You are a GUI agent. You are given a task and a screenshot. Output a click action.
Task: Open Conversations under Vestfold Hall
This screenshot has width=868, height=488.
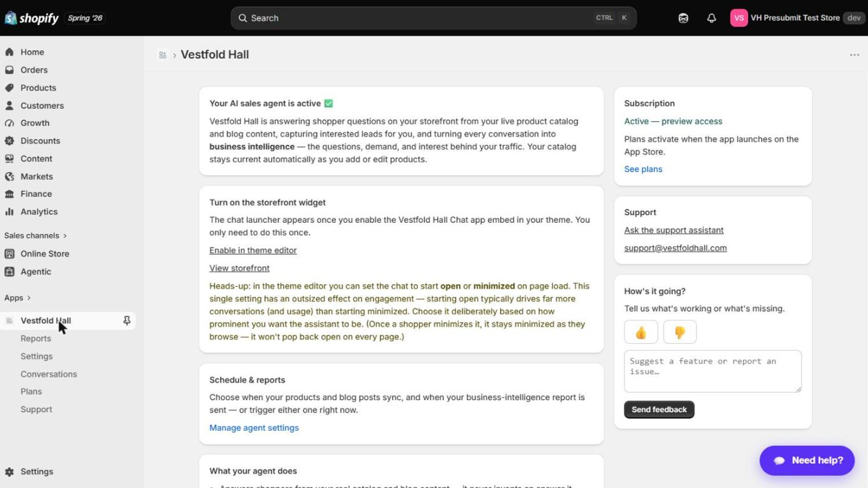49,374
